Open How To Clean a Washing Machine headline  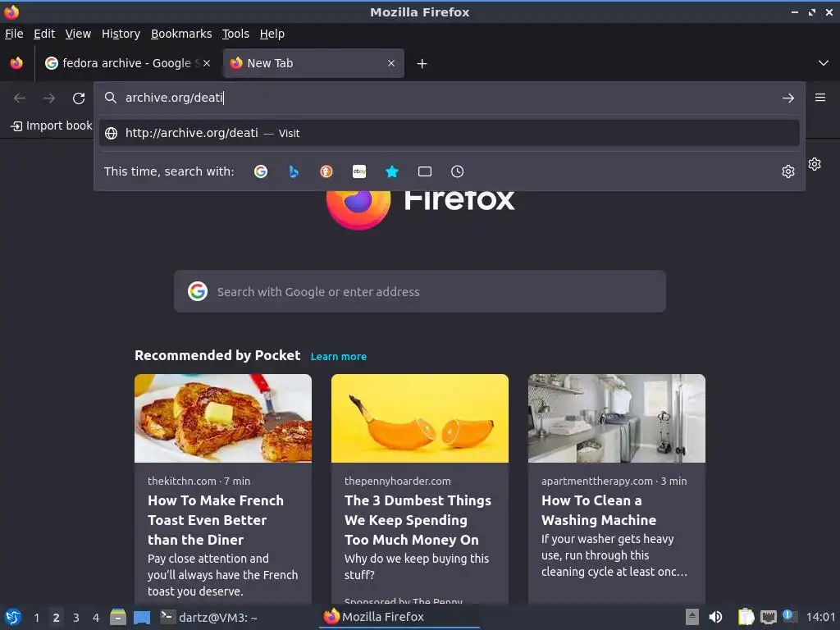(599, 510)
